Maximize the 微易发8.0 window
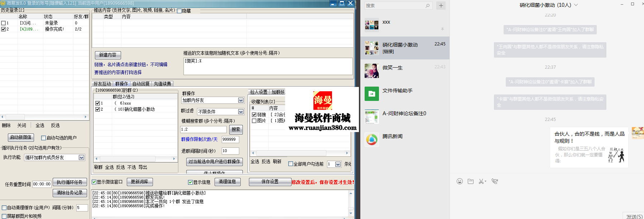Screen dimensions: 644x219 coord(342,4)
